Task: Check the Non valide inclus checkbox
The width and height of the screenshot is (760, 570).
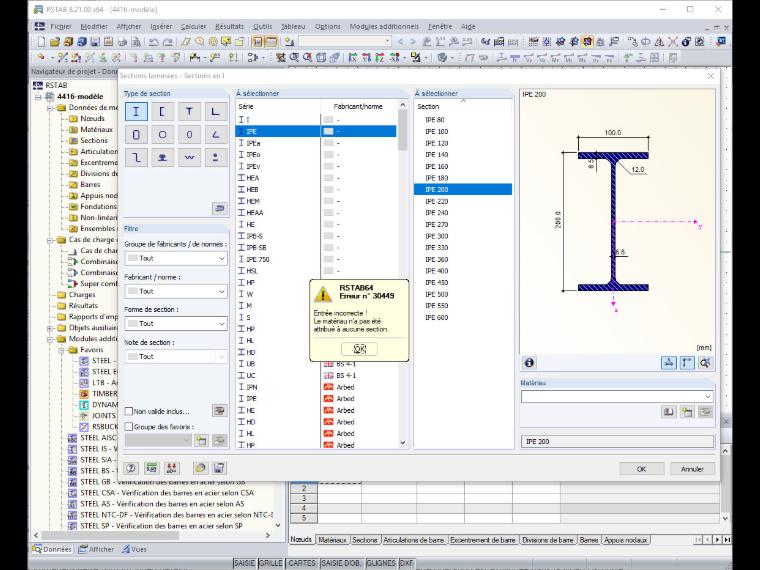Action: tap(128, 411)
